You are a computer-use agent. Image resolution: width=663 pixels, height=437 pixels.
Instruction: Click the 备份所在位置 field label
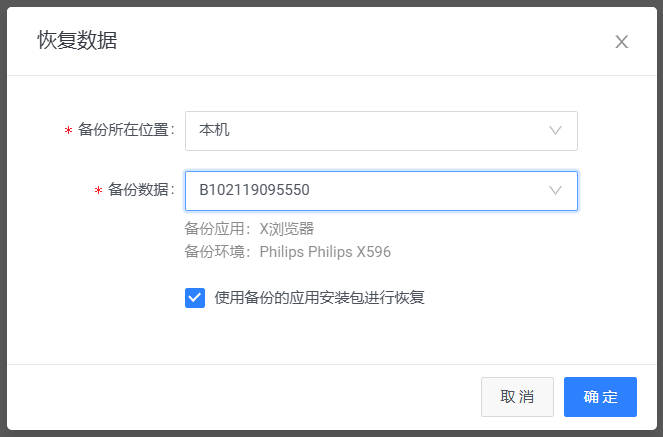point(125,130)
